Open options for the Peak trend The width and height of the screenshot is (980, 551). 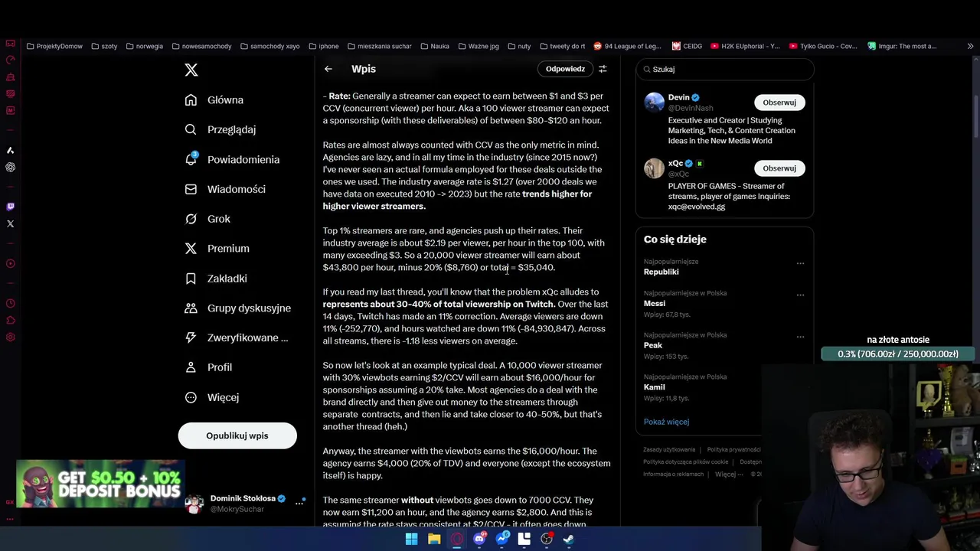800,337
